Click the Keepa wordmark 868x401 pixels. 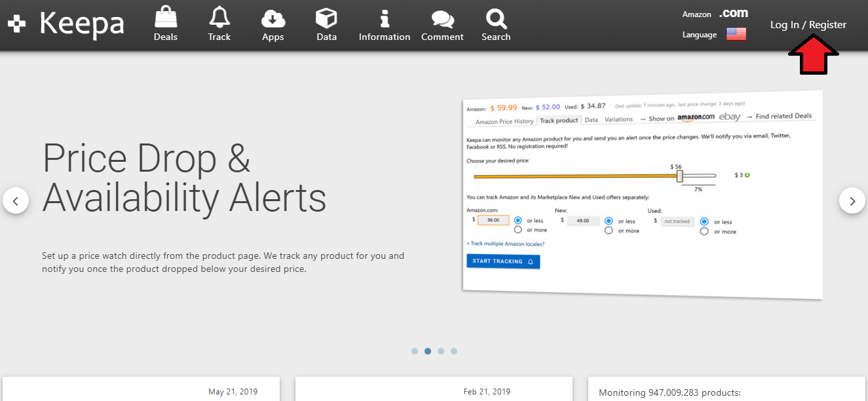click(x=82, y=24)
